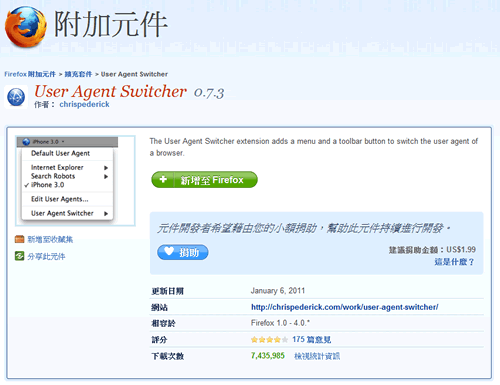Open author chrispederick's profile link
This screenshot has width=500, height=385.
pos(84,104)
